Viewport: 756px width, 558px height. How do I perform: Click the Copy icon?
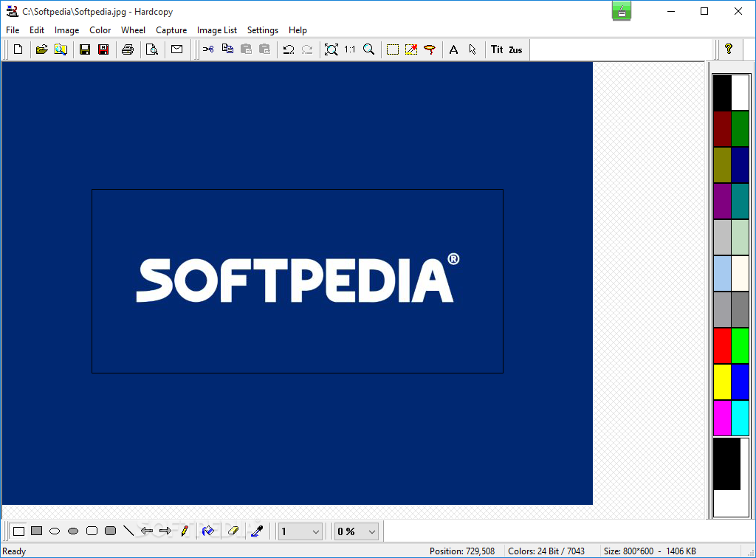[x=227, y=49]
